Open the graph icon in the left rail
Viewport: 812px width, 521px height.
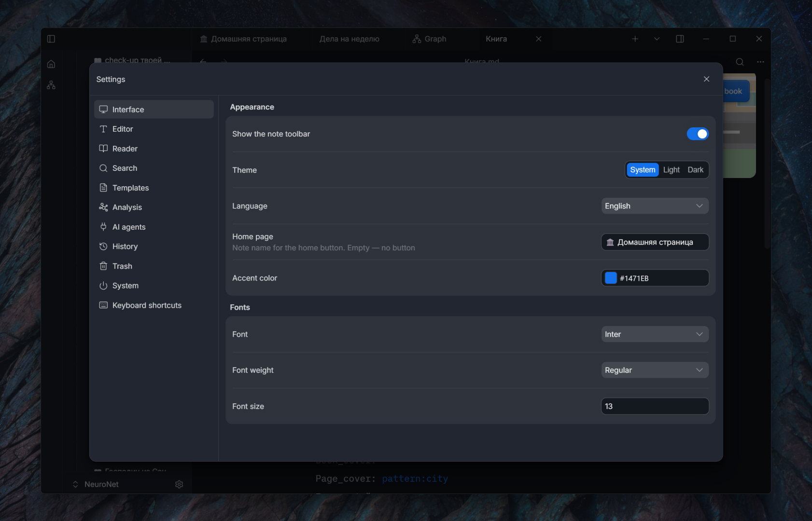[x=51, y=85]
